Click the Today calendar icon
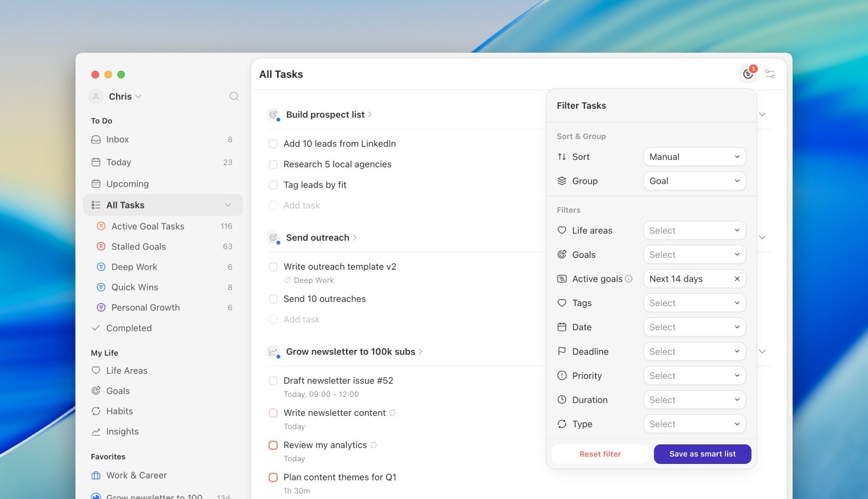The width and height of the screenshot is (868, 499). pyautogui.click(x=96, y=162)
